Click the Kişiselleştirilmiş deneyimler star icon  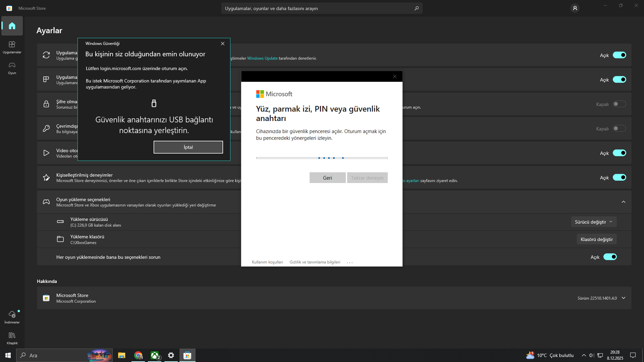(x=46, y=178)
